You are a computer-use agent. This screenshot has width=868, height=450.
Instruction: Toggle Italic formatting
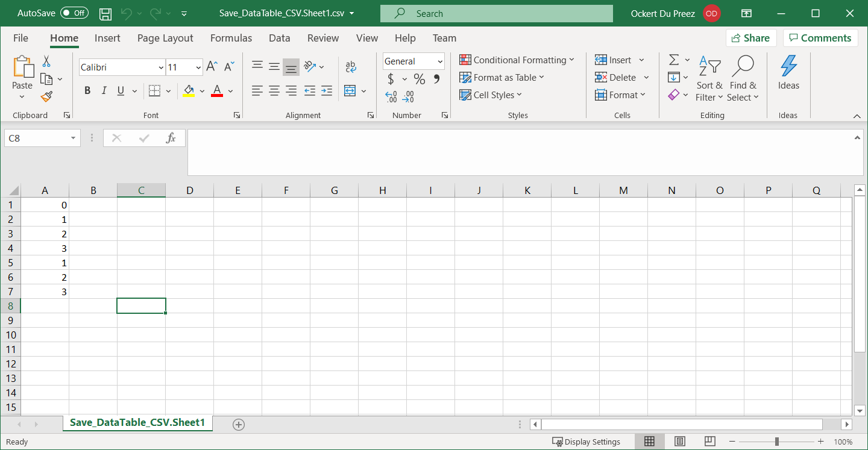click(104, 91)
